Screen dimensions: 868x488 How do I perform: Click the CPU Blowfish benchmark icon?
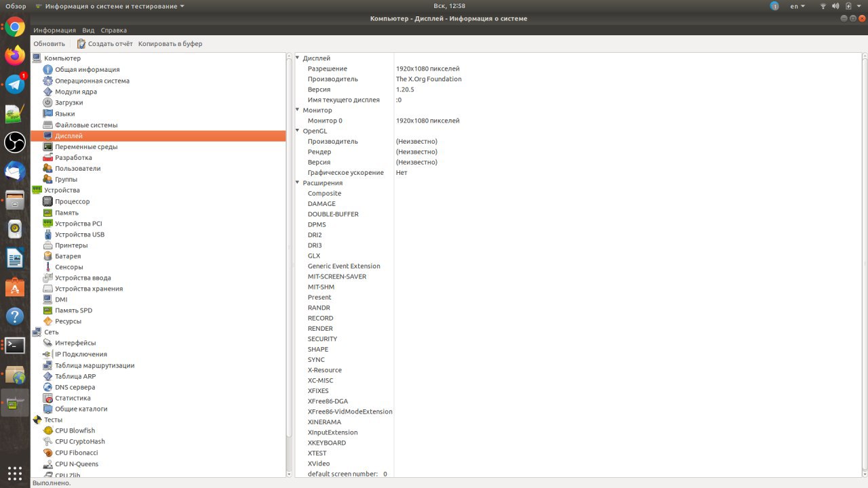pyautogui.click(x=47, y=430)
